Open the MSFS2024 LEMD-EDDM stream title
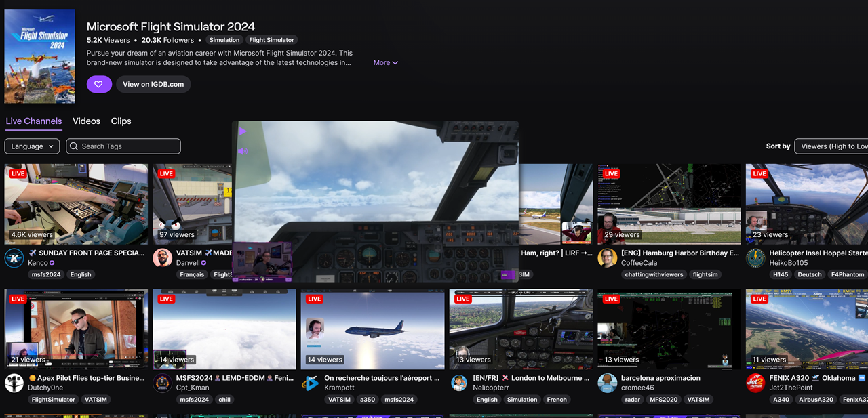 [x=235, y=378]
